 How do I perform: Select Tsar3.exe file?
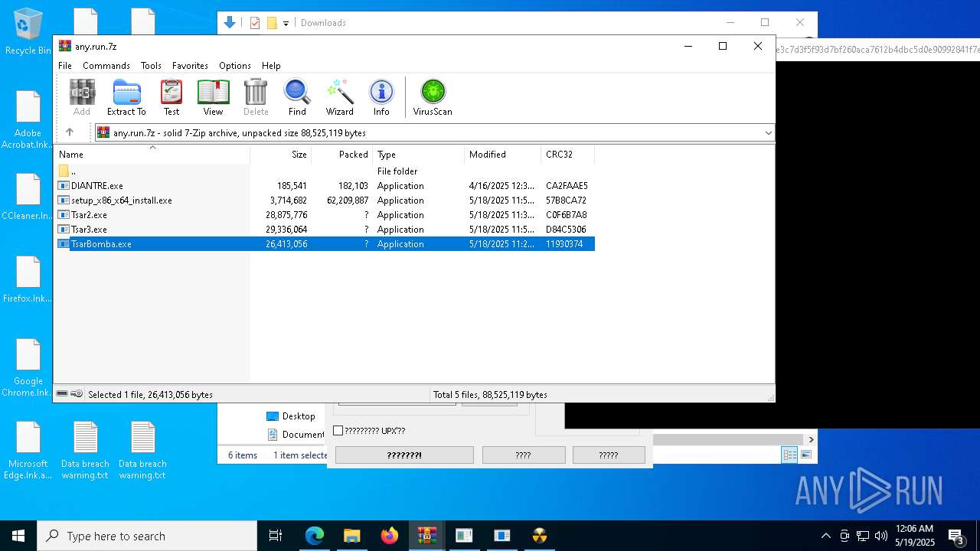[325, 230]
